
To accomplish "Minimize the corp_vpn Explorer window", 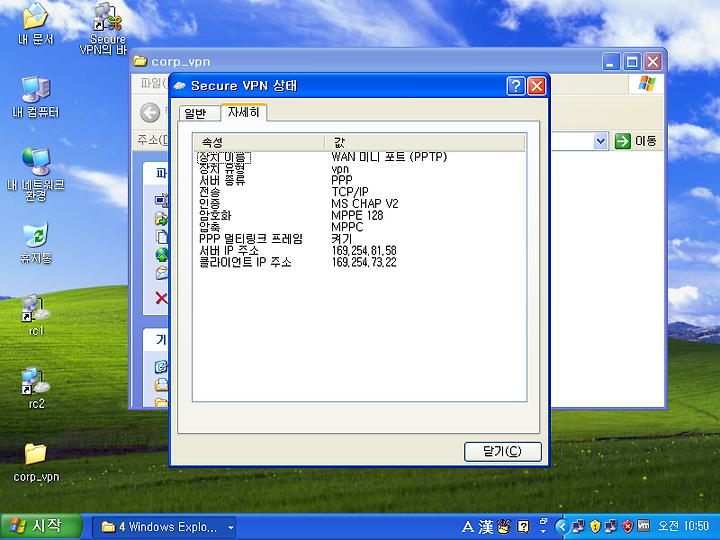I will pyautogui.click(x=611, y=62).
